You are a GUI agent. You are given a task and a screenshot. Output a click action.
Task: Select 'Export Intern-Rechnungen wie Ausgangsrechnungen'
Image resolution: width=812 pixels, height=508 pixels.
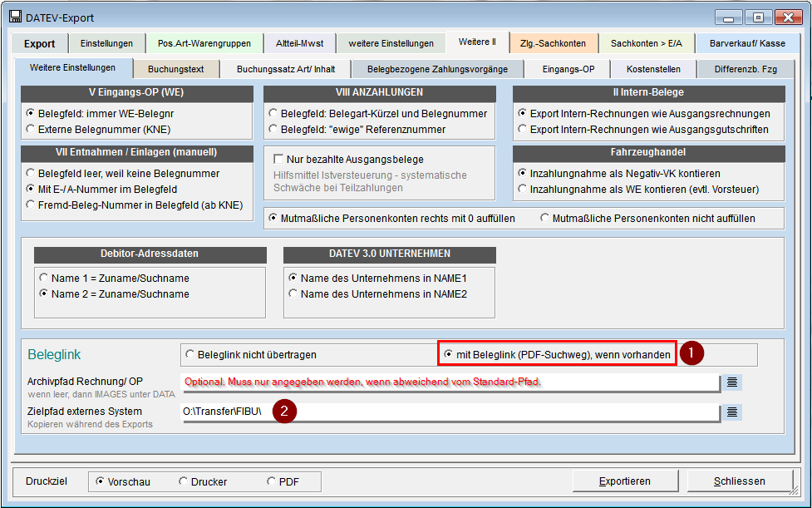click(x=644, y=113)
